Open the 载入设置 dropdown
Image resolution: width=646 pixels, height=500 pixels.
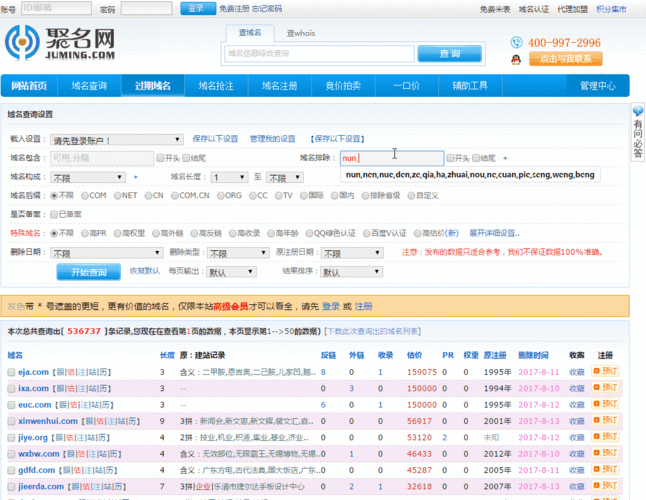117,140
